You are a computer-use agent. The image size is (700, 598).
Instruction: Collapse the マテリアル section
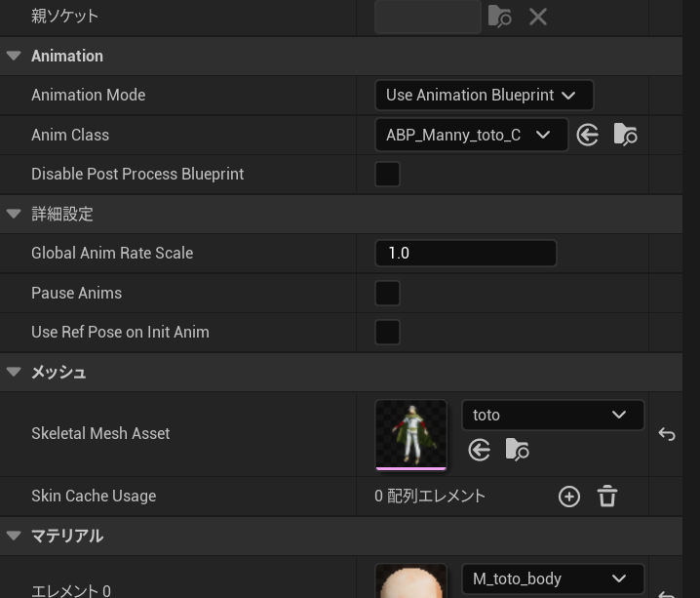pos(14,536)
